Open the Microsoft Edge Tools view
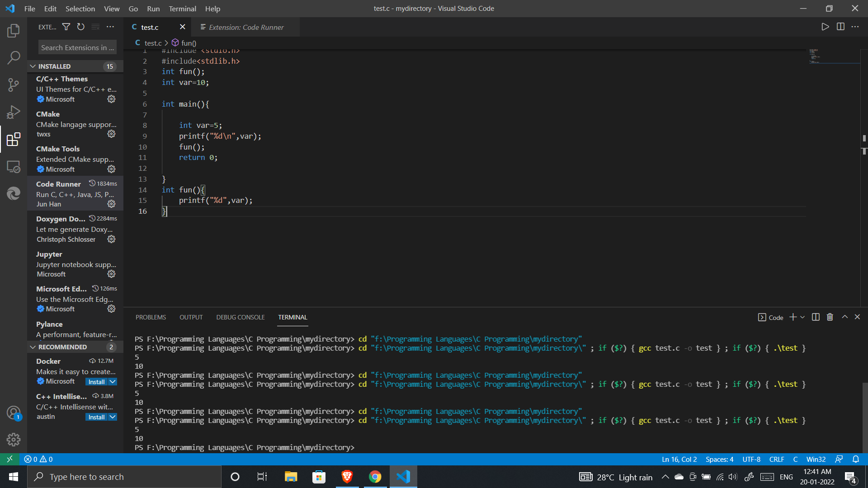This screenshot has height=488, width=868. click(x=14, y=193)
